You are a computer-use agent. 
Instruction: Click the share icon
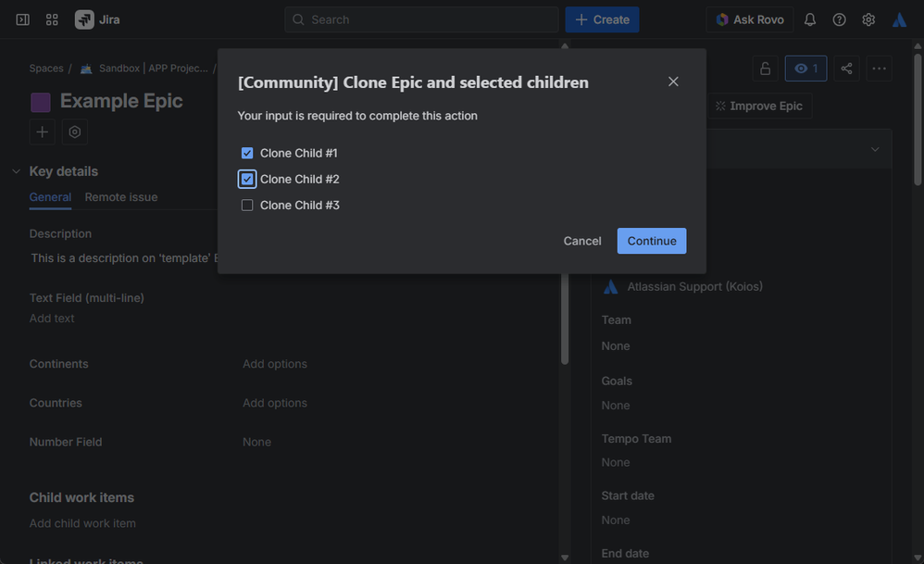pos(846,69)
